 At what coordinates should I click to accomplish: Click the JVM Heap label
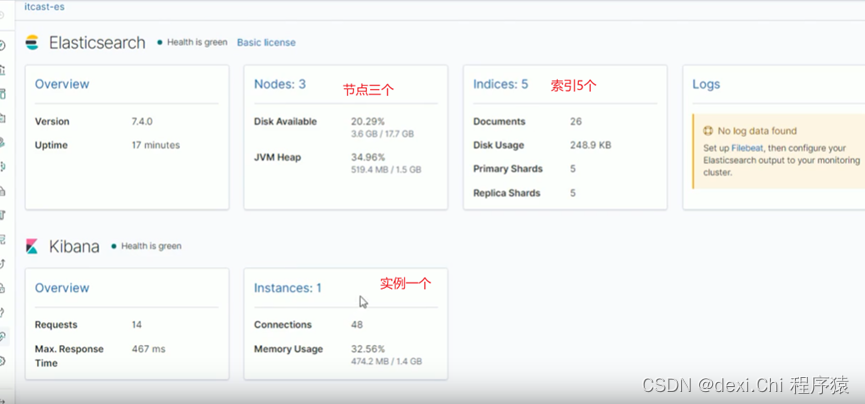click(x=277, y=157)
